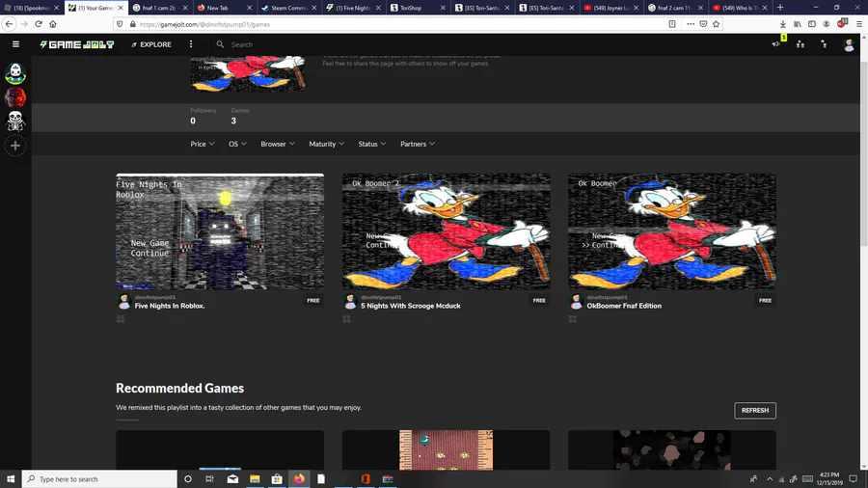The image size is (868, 488).
Task: Switch to the Spookman browser tab
Action: (x=31, y=8)
